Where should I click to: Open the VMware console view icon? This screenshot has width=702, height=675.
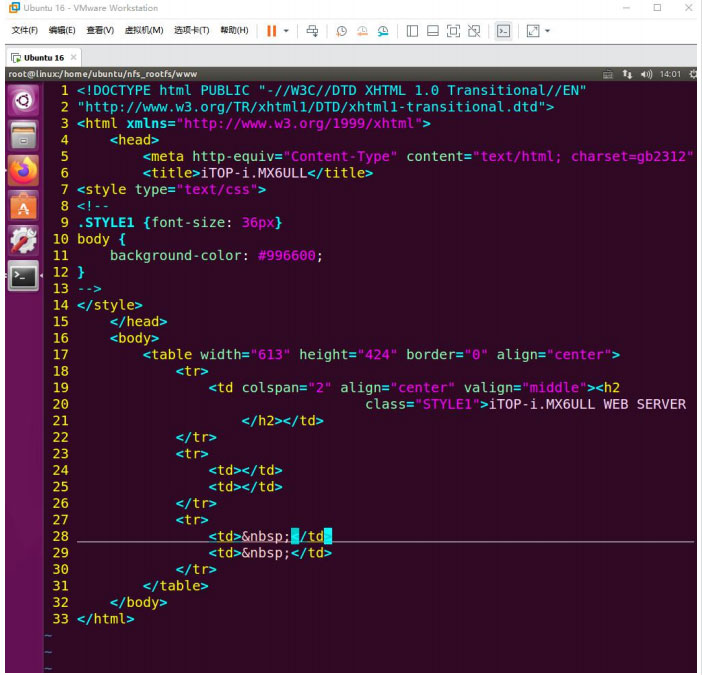pos(503,31)
